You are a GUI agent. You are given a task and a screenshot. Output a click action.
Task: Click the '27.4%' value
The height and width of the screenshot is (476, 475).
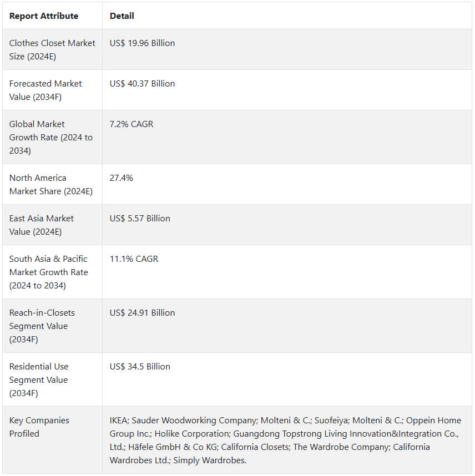click(x=122, y=178)
